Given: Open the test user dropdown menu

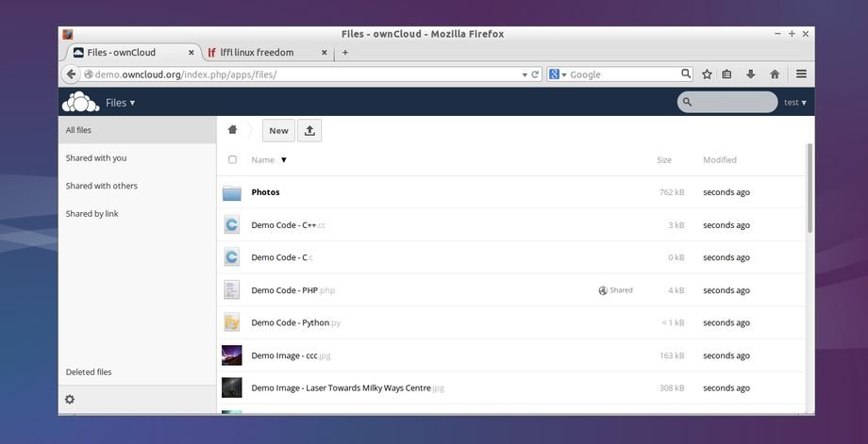Looking at the screenshot, I should point(794,103).
